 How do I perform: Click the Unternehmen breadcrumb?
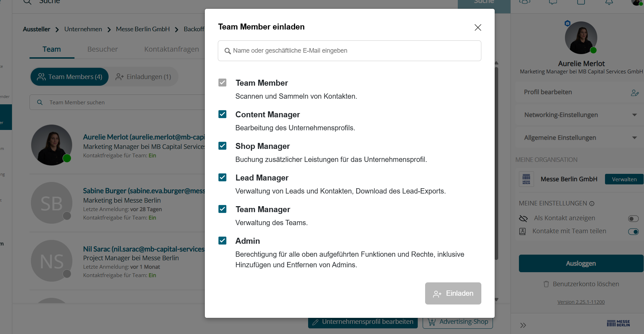[83, 29]
